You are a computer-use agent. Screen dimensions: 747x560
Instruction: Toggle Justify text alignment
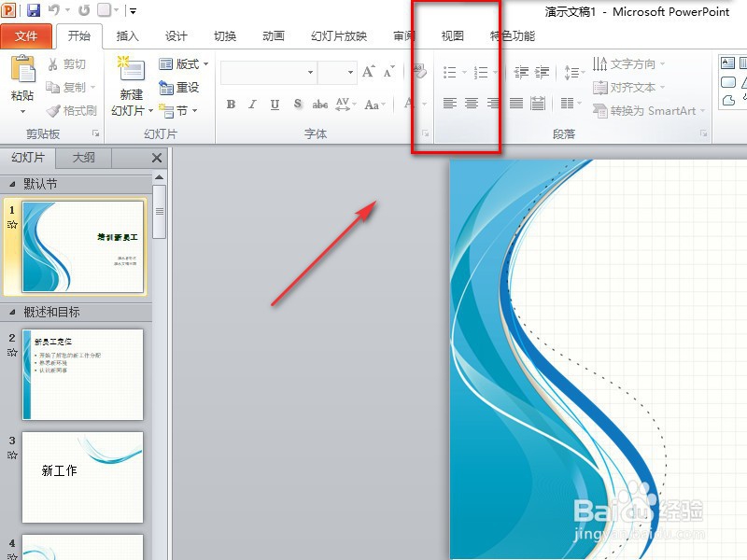click(516, 104)
